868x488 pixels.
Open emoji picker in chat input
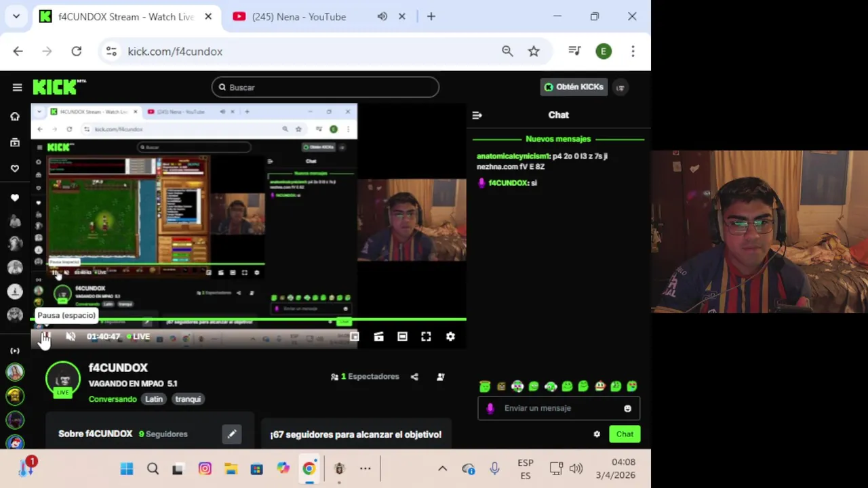[x=627, y=409]
